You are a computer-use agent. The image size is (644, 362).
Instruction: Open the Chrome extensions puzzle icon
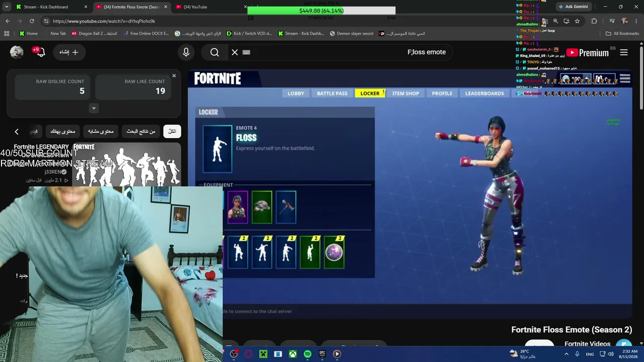point(594,21)
